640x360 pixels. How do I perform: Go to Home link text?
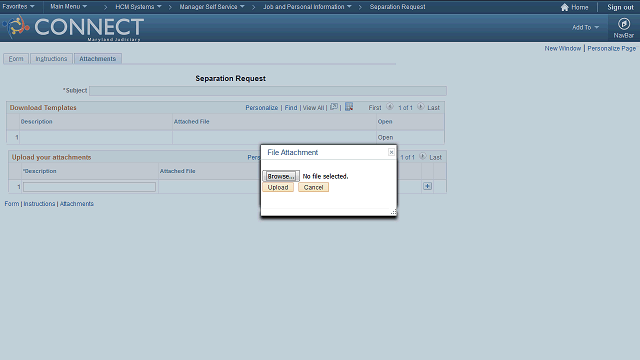580,7
